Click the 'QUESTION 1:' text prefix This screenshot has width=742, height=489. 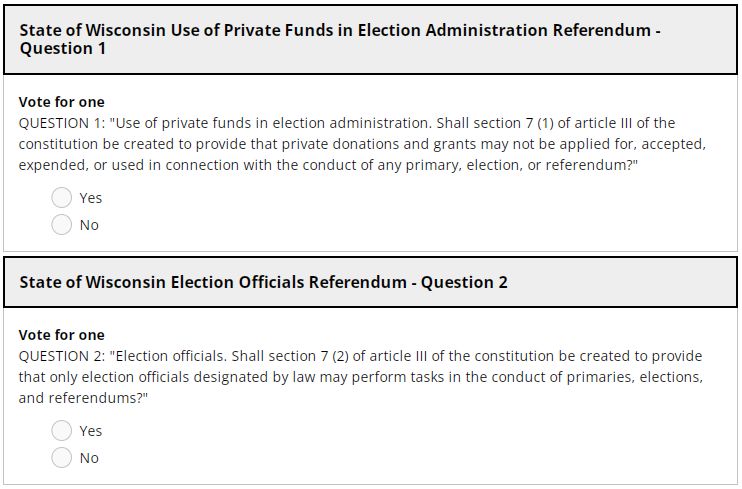(62, 123)
